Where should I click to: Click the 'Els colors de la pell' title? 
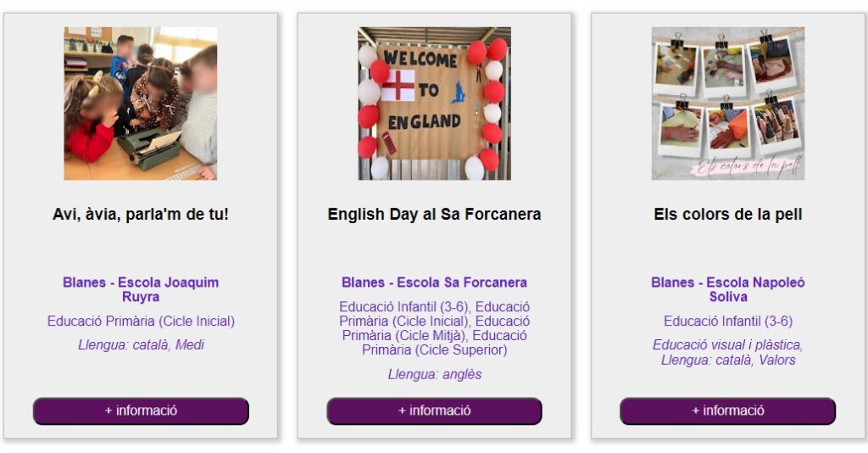pos(727,215)
